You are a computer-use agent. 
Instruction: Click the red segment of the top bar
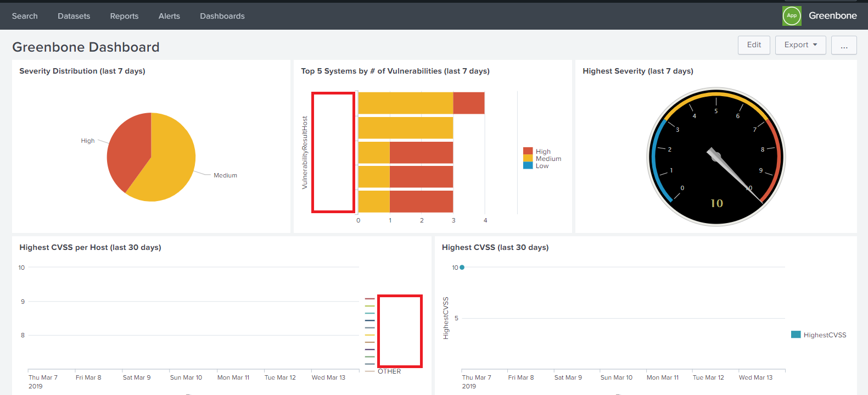click(x=469, y=103)
